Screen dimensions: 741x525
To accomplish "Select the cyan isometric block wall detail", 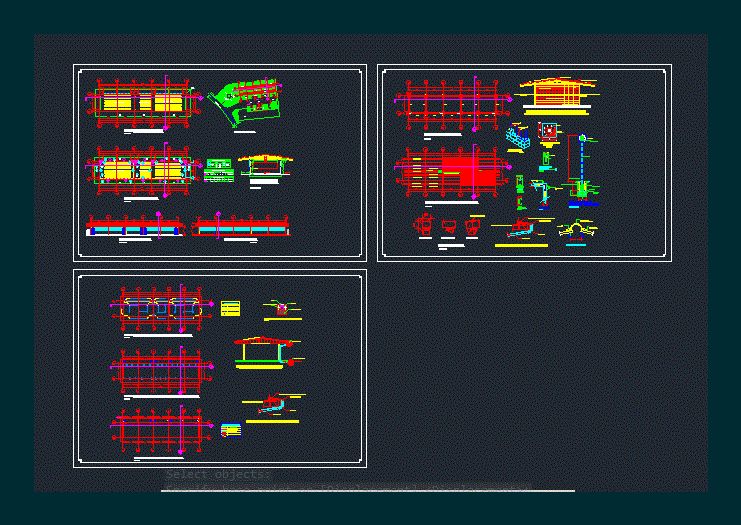I will coord(518,137).
